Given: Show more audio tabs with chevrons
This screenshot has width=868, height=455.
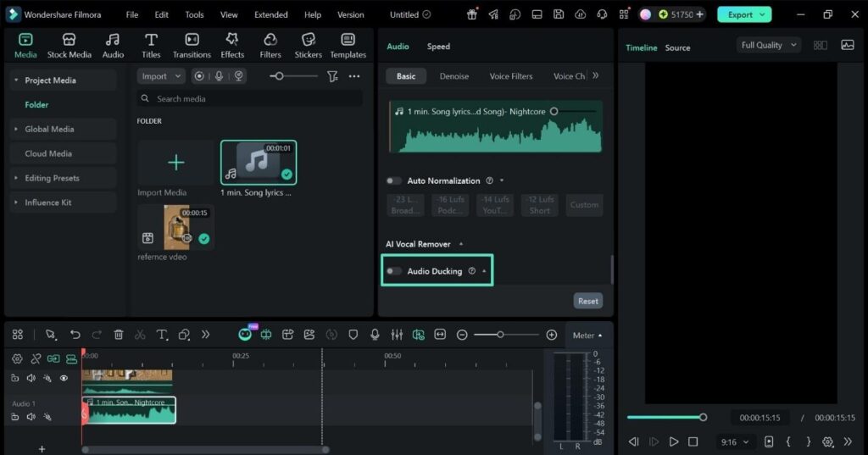Looking at the screenshot, I should [x=596, y=76].
